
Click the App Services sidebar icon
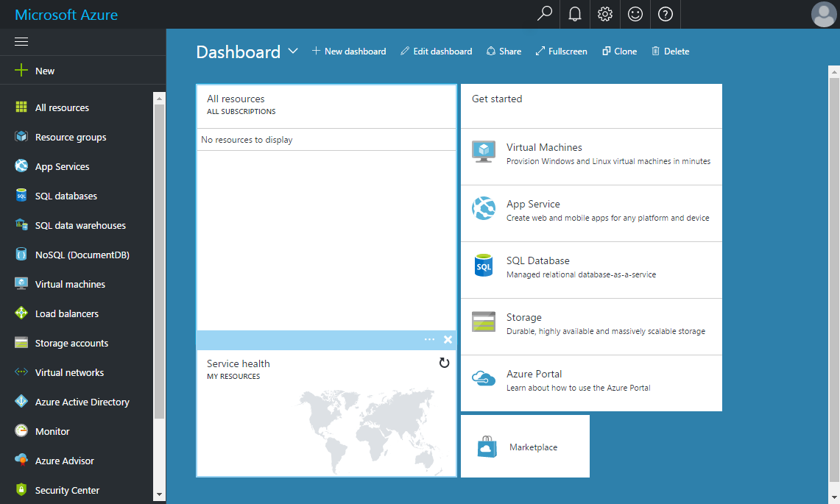pyautogui.click(x=21, y=166)
